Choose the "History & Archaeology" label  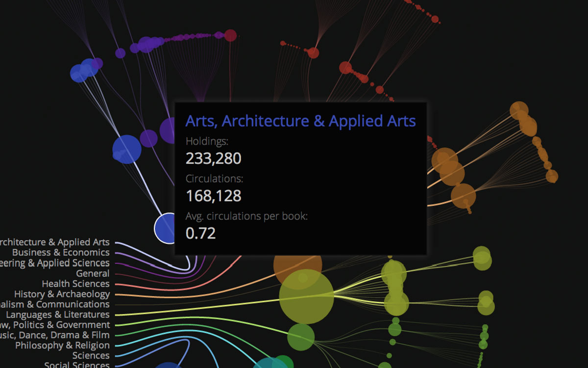pos(62,294)
